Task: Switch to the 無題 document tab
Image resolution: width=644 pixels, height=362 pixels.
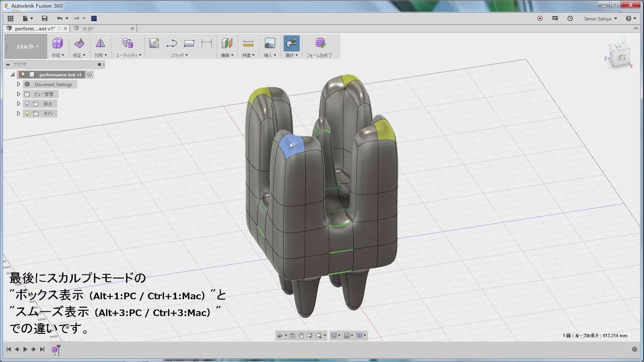Action: coord(104,29)
